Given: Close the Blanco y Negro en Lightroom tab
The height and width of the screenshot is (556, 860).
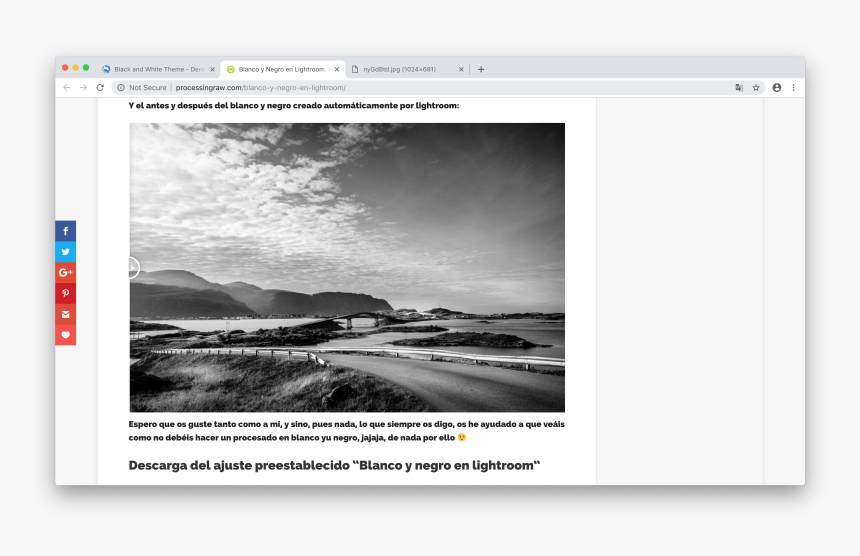Looking at the screenshot, I should pos(337,70).
